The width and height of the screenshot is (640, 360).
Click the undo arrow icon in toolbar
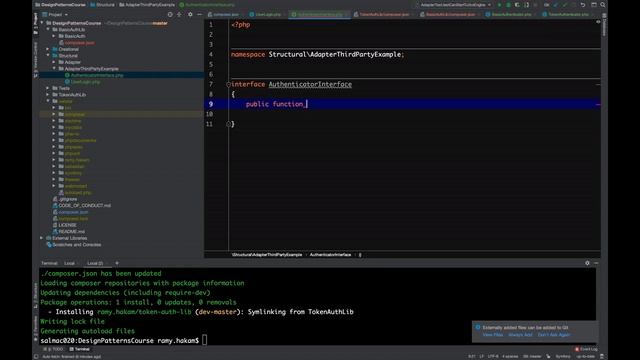pos(583,5)
